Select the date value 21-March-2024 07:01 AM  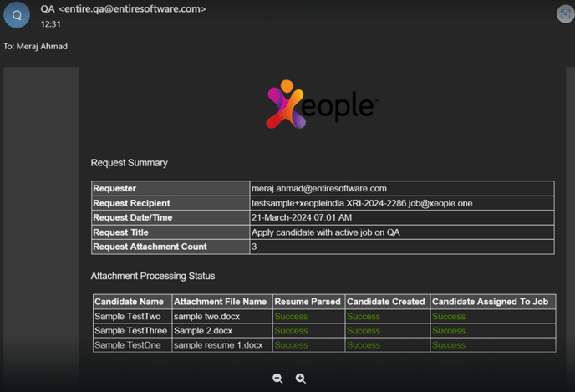[x=302, y=218]
